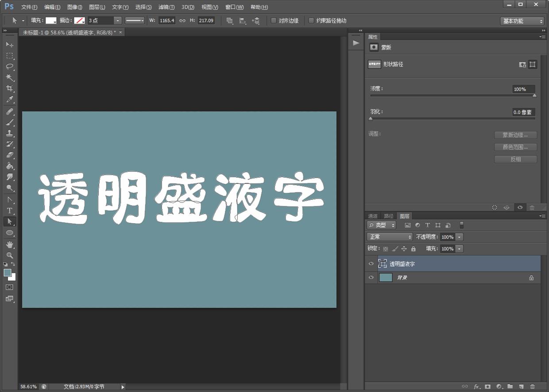Add a new layer mask
This screenshot has height=392, width=549.
click(487, 387)
